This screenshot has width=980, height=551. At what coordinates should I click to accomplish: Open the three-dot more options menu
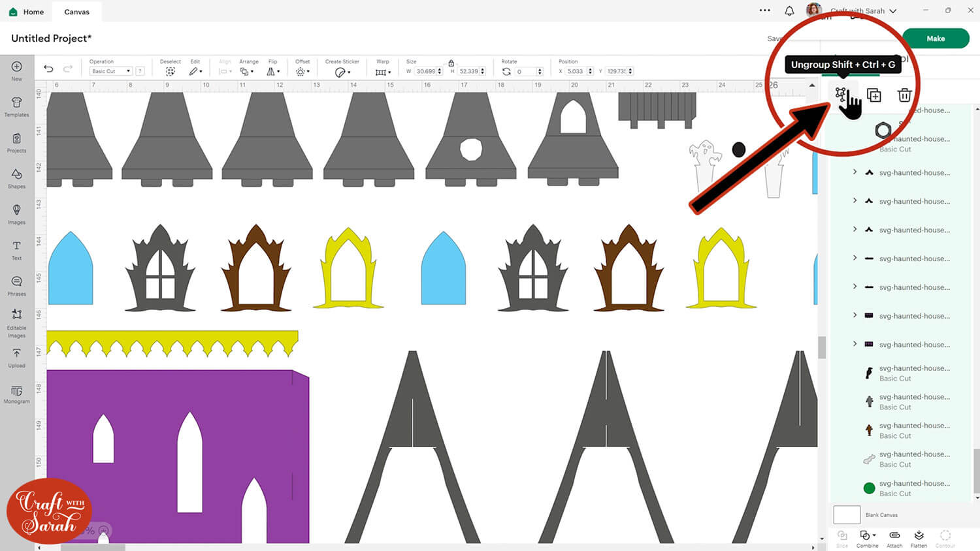click(765, 10)
